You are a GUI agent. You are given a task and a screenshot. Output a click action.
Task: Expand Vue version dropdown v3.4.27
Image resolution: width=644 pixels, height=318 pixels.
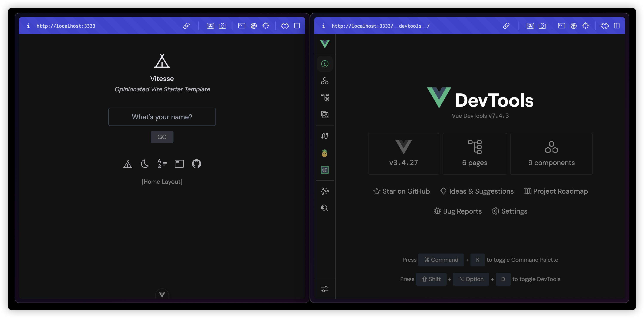tap(403, 154)
